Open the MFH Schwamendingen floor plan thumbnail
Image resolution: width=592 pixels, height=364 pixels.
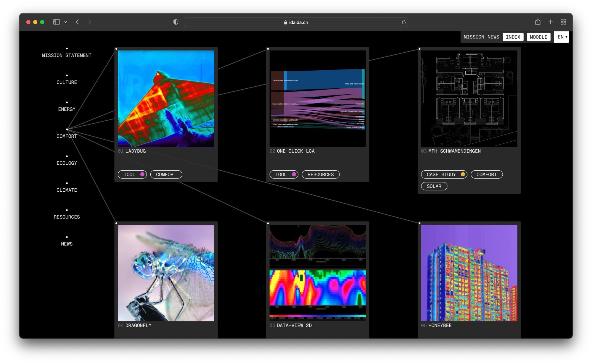[469, 98]
